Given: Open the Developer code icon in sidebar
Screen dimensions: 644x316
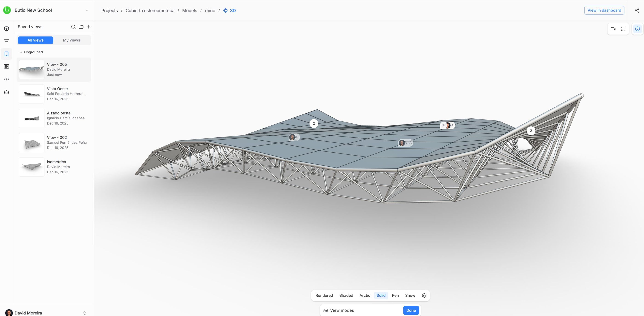Looking at the screenshot, I should coord(6,79).
